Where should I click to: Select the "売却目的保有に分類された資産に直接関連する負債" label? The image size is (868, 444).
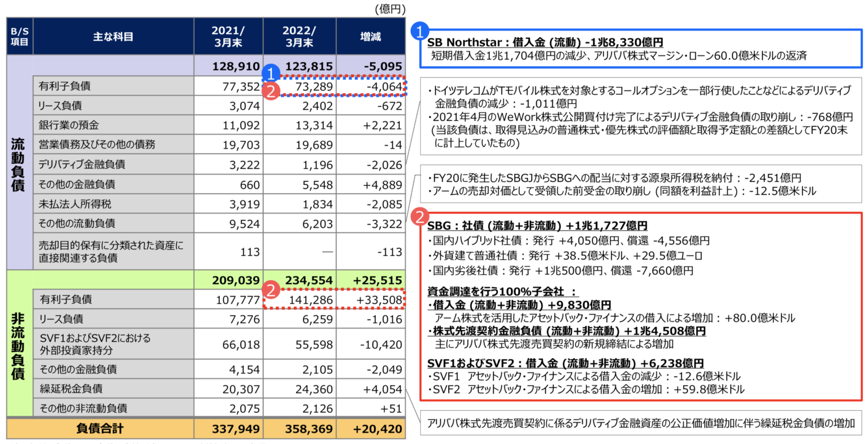[111, 251]
